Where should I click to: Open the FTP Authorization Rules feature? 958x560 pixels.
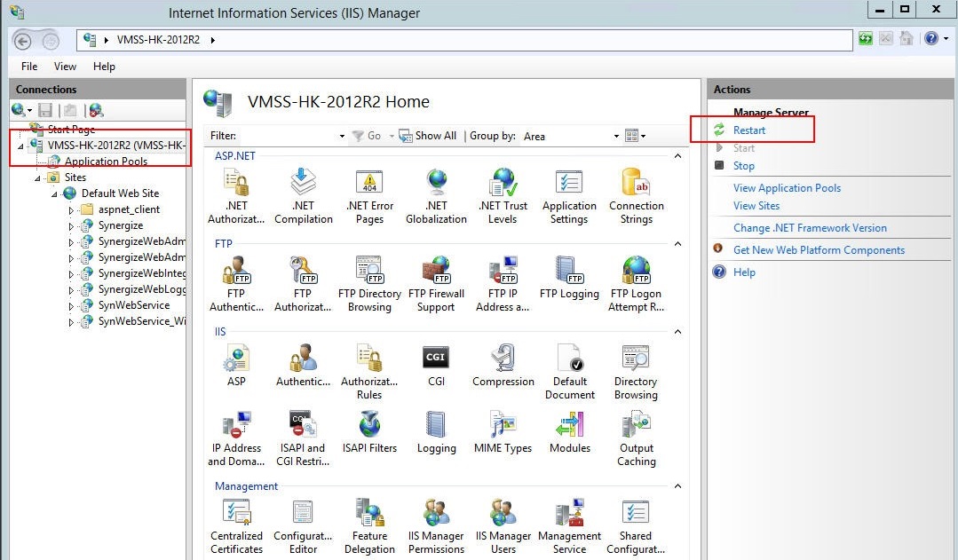[303, 283]
